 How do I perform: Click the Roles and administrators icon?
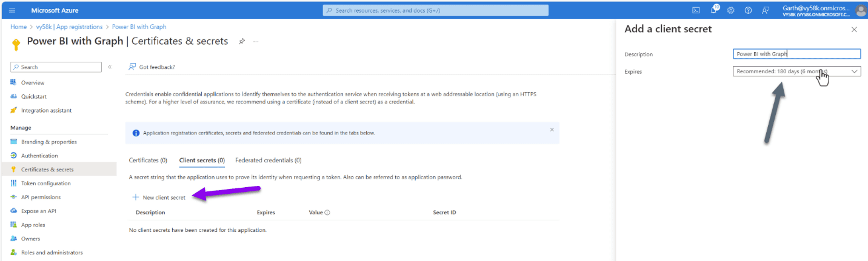[x=13, y=253]
